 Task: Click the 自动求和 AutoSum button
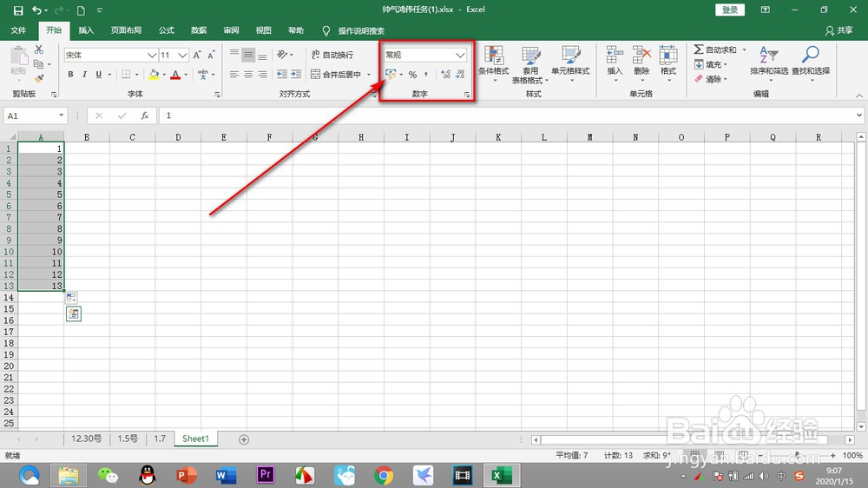point(715,49)
